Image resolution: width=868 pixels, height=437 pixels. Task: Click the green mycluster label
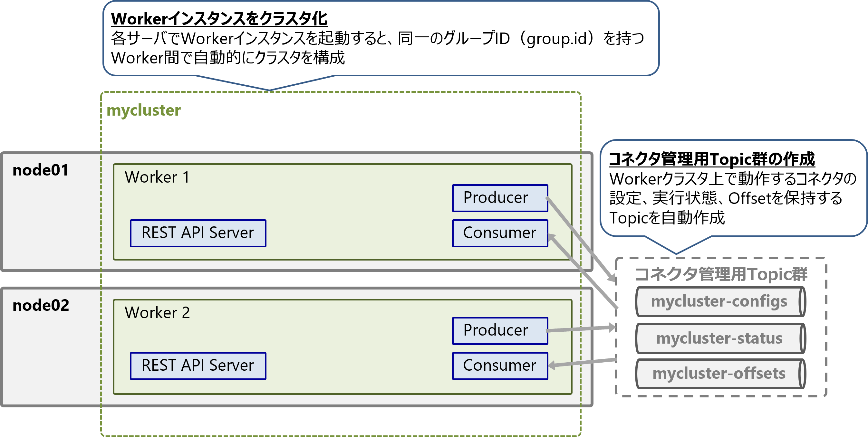click(144, 110)
